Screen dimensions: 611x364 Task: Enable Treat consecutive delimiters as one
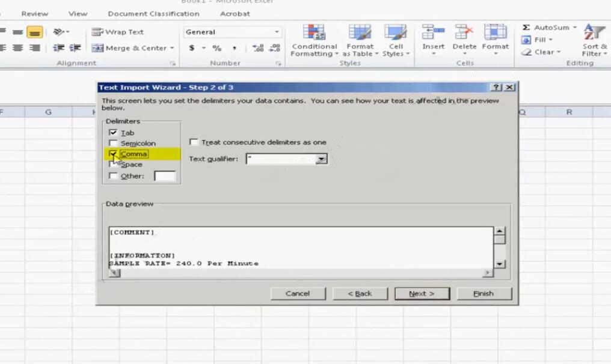coord(193,142)
